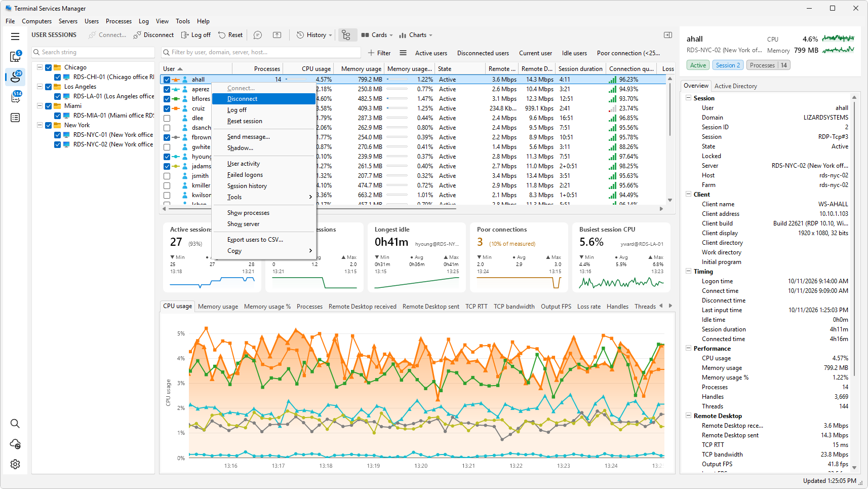The image size is (868, 489).
Task: Click the Filter button
Action: (379, 53)
